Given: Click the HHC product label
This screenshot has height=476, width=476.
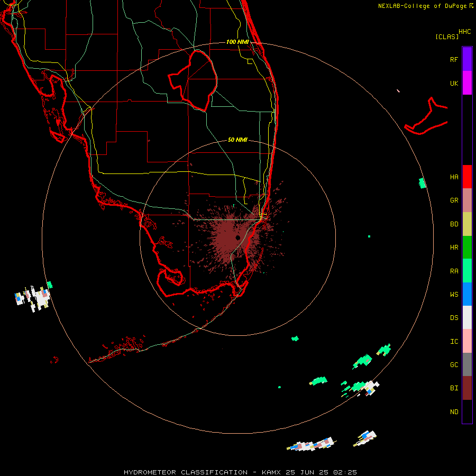Looking at the screenshot, I should (x=464, y=32).
